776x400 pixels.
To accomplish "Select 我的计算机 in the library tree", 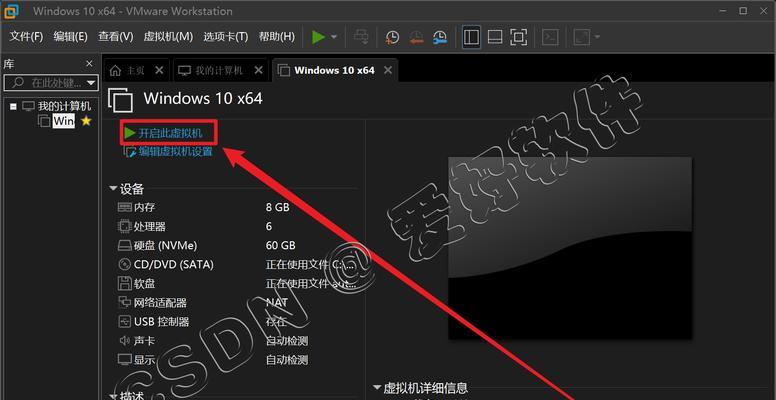I will [64, 106].
